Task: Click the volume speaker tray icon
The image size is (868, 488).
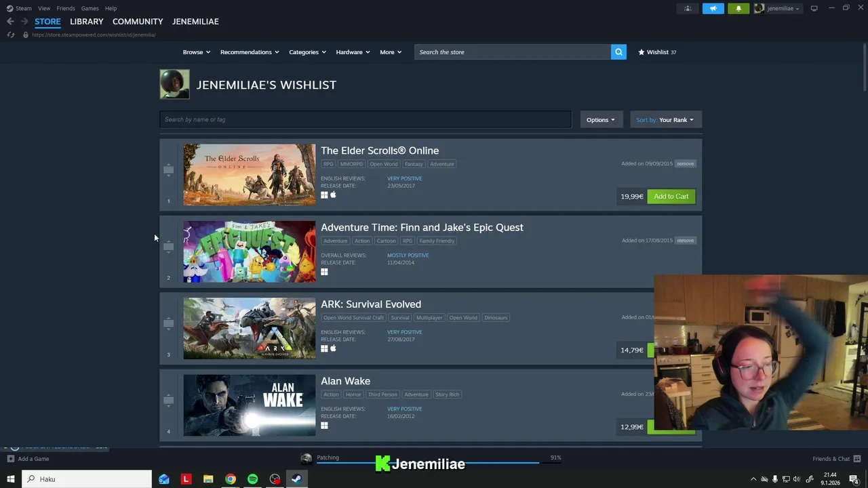Action: [x=797, y=479]
